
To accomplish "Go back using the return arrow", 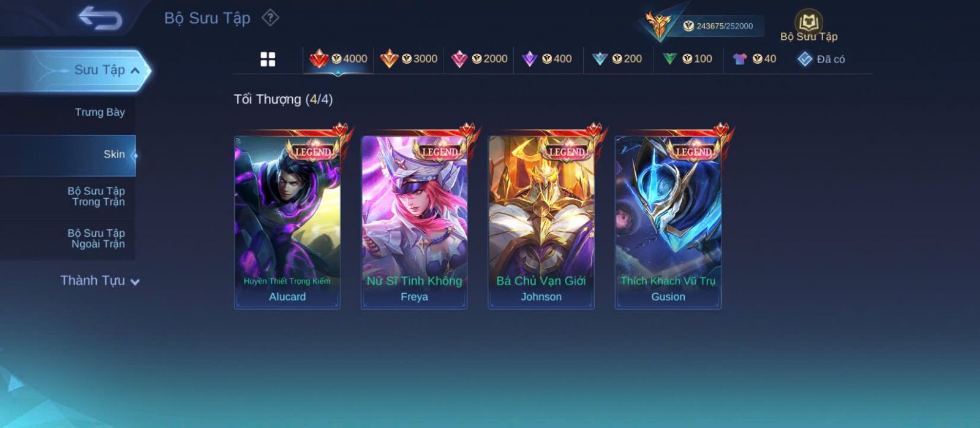I will coord(100,18).
